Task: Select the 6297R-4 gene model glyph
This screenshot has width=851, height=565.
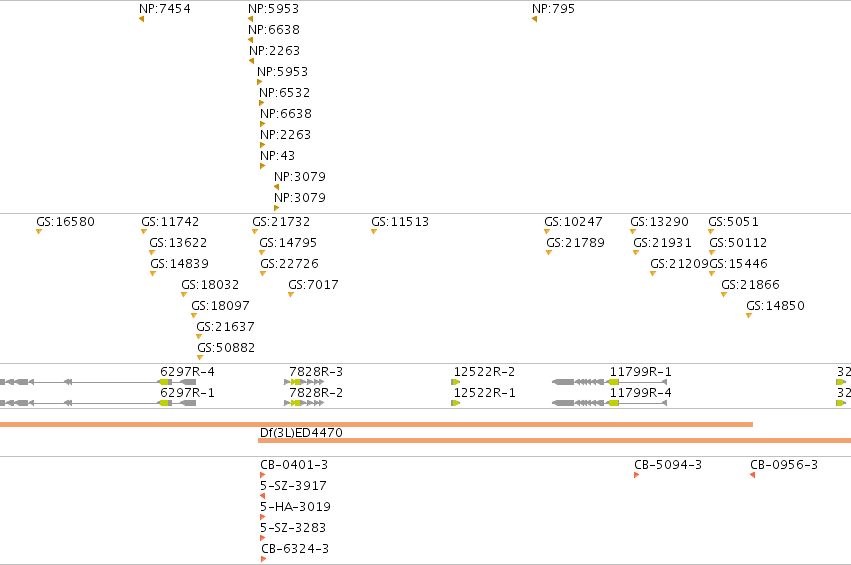Action: (x=98, y=382)
